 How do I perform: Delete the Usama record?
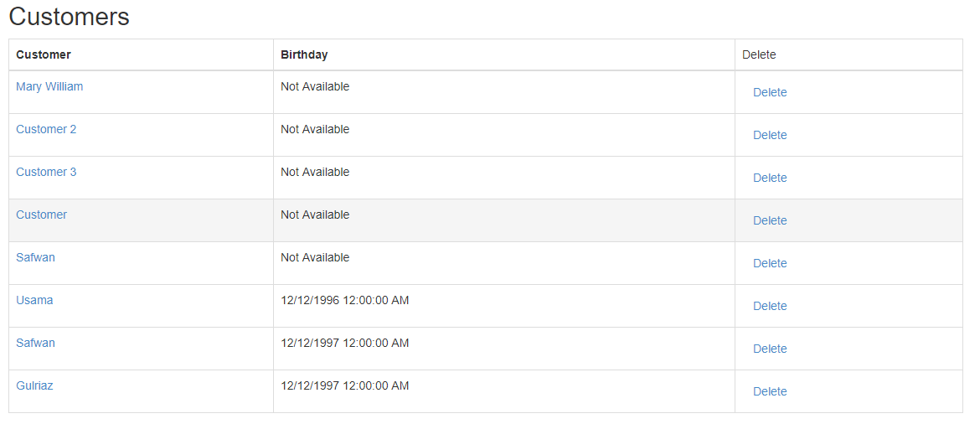[x=770, y=306]
